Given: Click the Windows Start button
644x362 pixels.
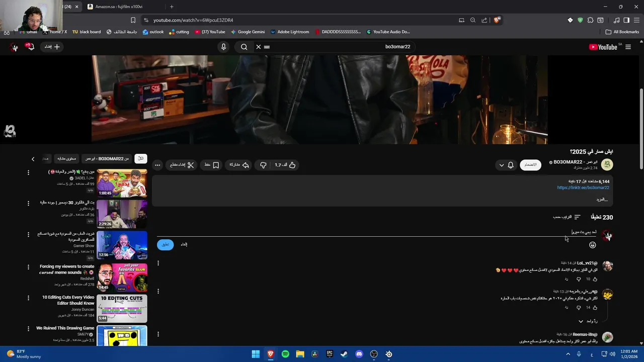Looking at the screenshot, I should [256, 354].
